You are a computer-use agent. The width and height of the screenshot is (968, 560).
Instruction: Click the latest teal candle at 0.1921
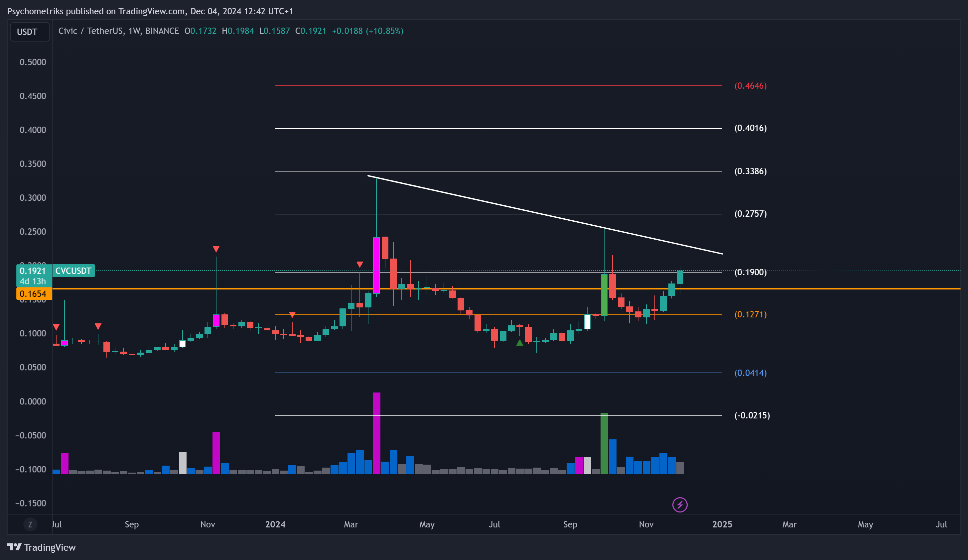(x=680, y=277)
